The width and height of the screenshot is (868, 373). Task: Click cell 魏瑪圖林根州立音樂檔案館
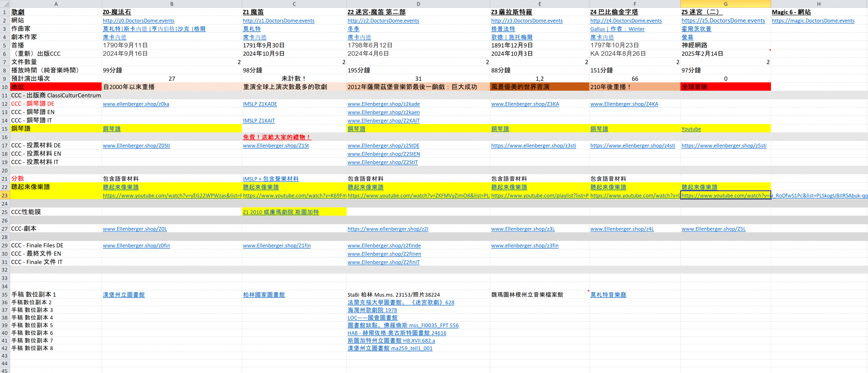point(539,295)
